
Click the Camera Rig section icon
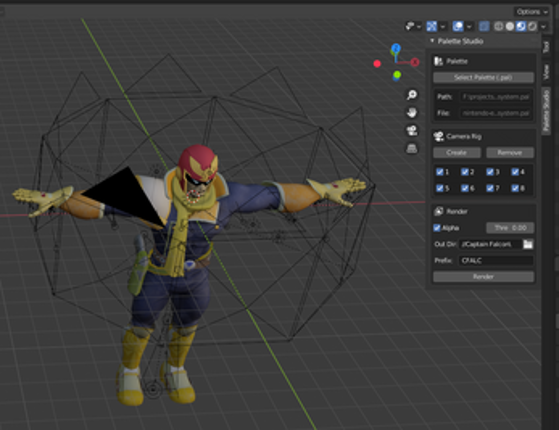(x=439, y=136)
